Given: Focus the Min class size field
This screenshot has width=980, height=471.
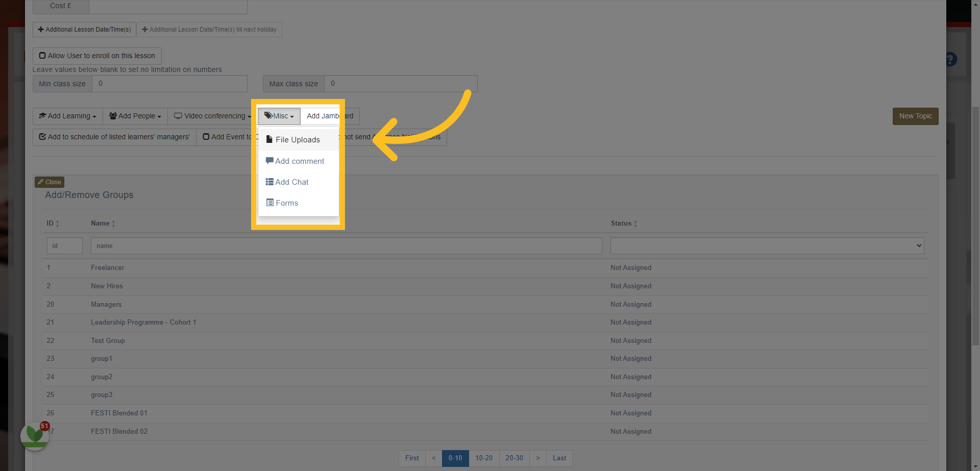Looking at the screenshot, I should point(169,84).
